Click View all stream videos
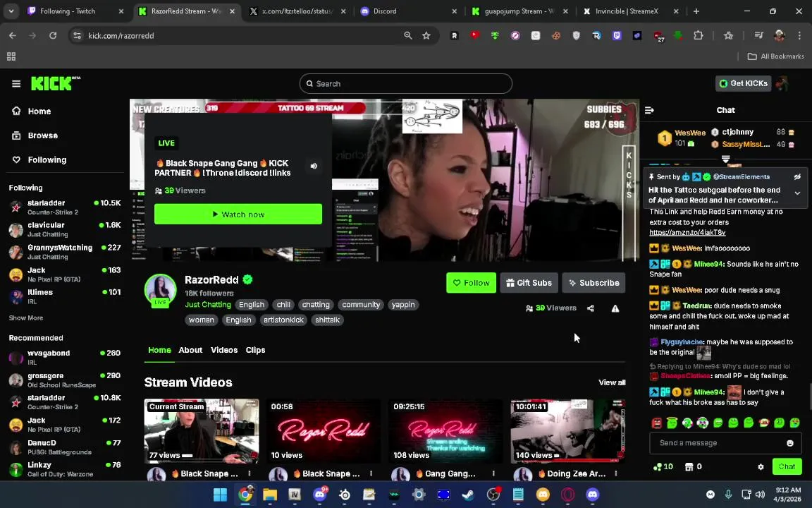 pos(612,382)
